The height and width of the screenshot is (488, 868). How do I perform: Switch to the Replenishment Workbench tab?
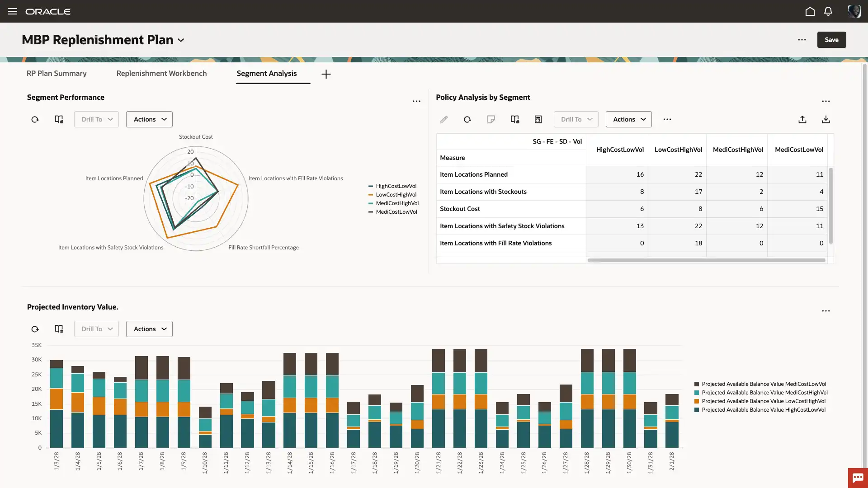click(161, 73)
